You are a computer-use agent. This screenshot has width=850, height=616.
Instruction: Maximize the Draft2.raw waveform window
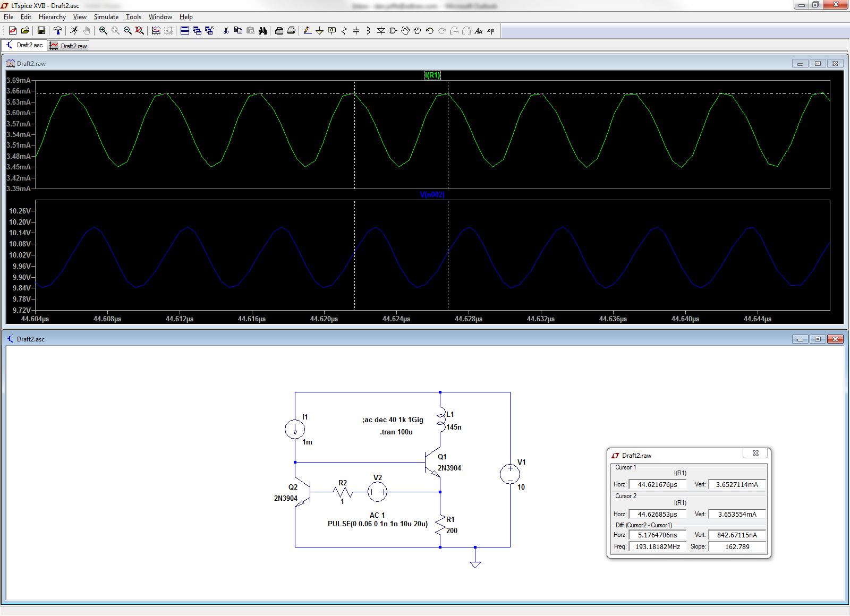[818, 64]
